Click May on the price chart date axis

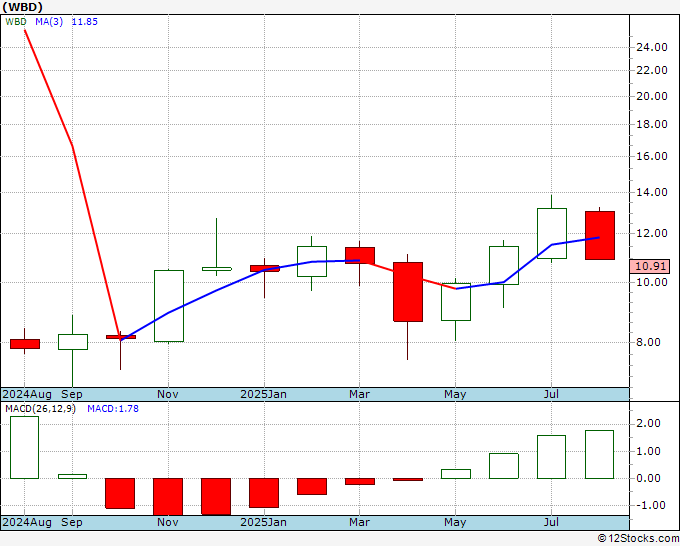(x=455, y=394)
